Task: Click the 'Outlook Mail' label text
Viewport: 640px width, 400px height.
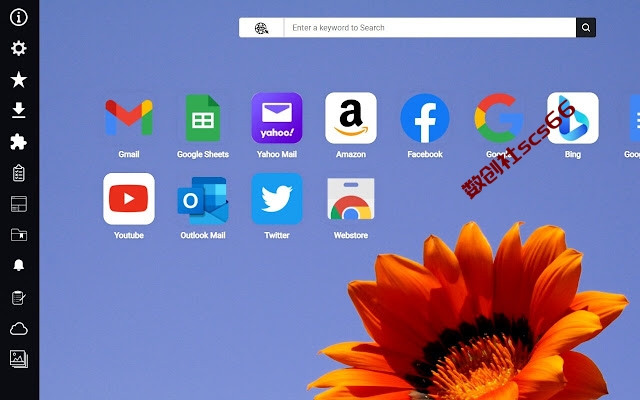Action: (203, 235)
